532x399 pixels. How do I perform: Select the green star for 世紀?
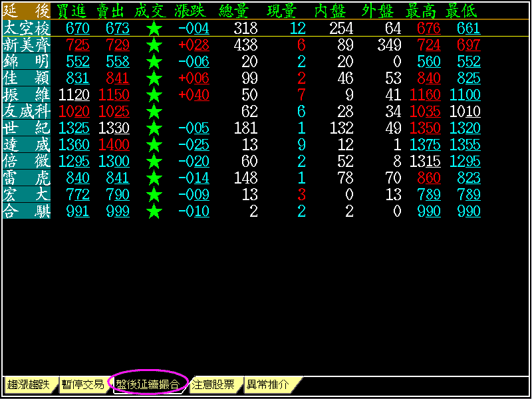tap(154, 128)
